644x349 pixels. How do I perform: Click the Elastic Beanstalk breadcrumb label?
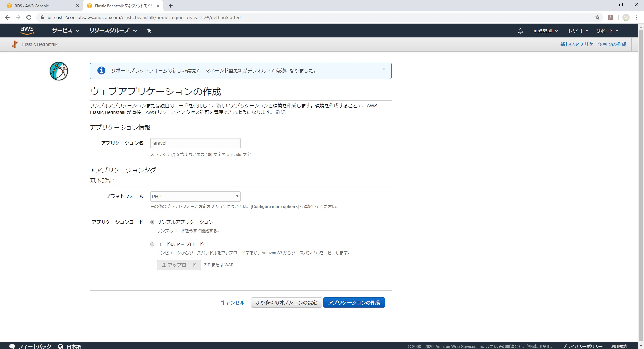pos(40,44)
